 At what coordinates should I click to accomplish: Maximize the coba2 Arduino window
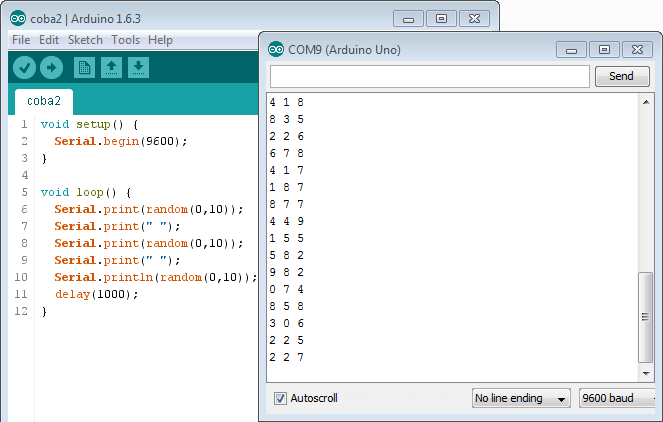click(441, 19)
